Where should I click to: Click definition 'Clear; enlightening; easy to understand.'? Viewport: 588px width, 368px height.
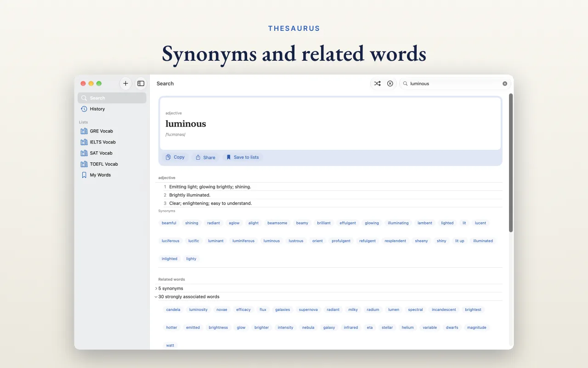tap(210, 203)
